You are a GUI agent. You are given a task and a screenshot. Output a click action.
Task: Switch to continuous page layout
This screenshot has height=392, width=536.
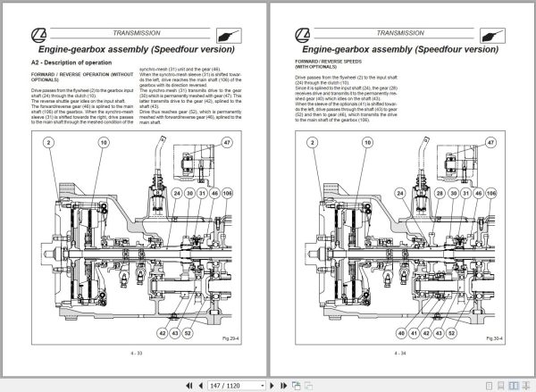[x=501, y=386]
